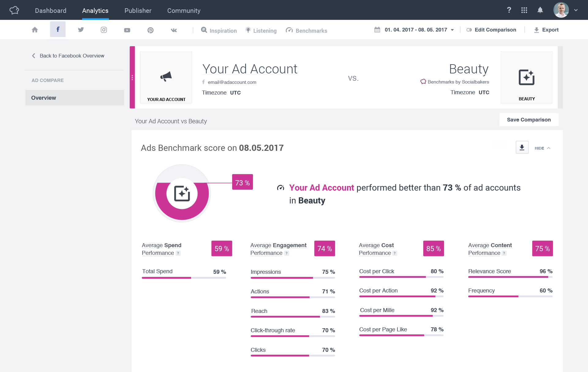Expand user profile menu arrow
This screenshot has height=372, width=588.
tap(576, 10)
